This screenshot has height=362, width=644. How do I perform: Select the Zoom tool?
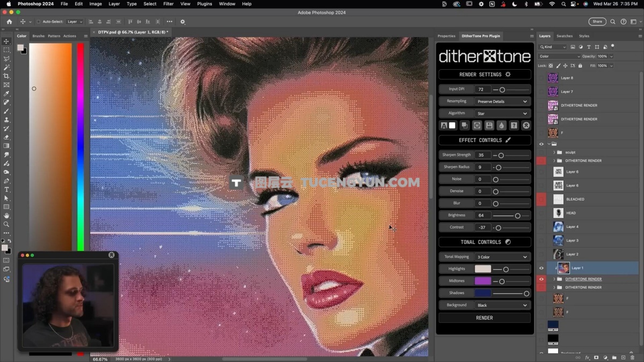pyautogui.click(x=6, y=224)
